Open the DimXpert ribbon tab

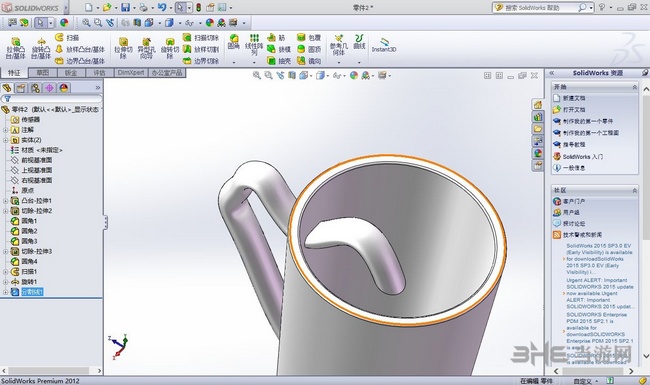(131, 73)
